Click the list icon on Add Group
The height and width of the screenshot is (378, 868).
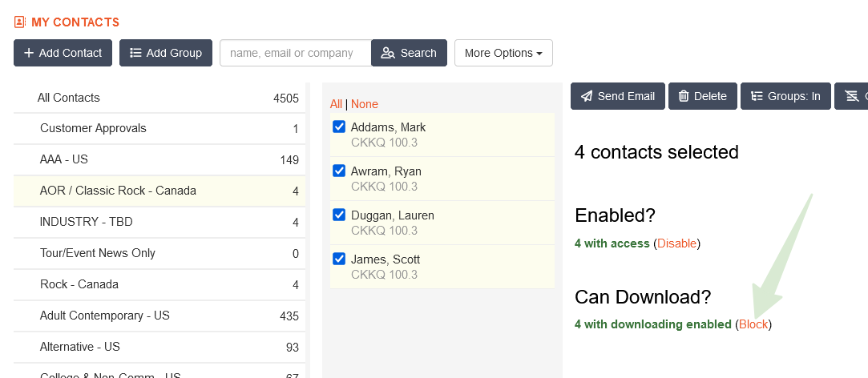(x=135, y=53)
